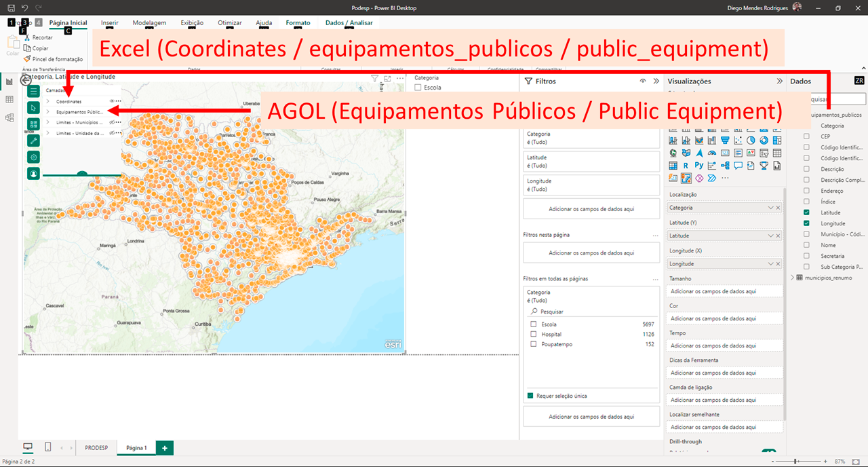
Task: Expand the Coordinates layer chevron
Action: pyautogui.click(x=47, y=101)
